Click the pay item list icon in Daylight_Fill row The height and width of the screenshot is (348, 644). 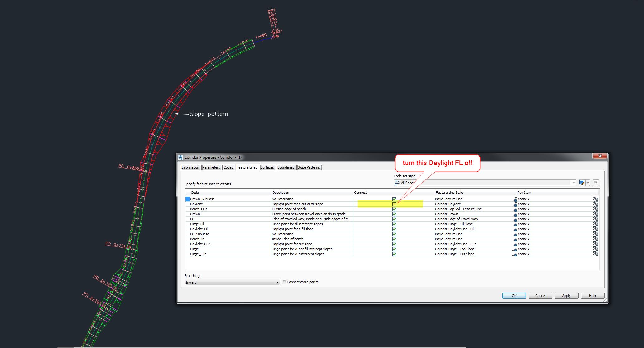pos(596,229)
